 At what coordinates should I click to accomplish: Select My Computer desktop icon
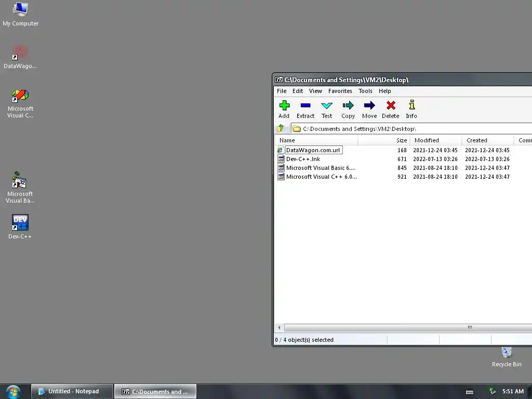coord(20,14)
